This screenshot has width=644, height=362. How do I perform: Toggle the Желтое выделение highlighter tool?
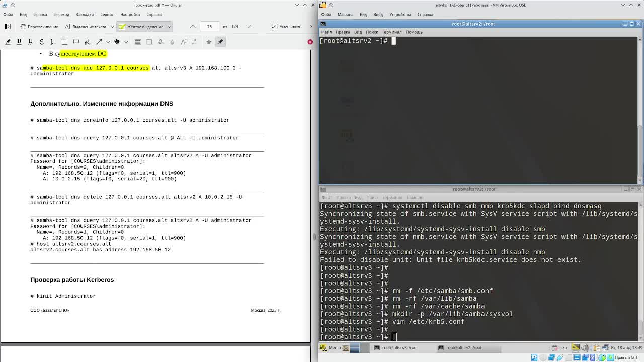[x=141, y=27]
